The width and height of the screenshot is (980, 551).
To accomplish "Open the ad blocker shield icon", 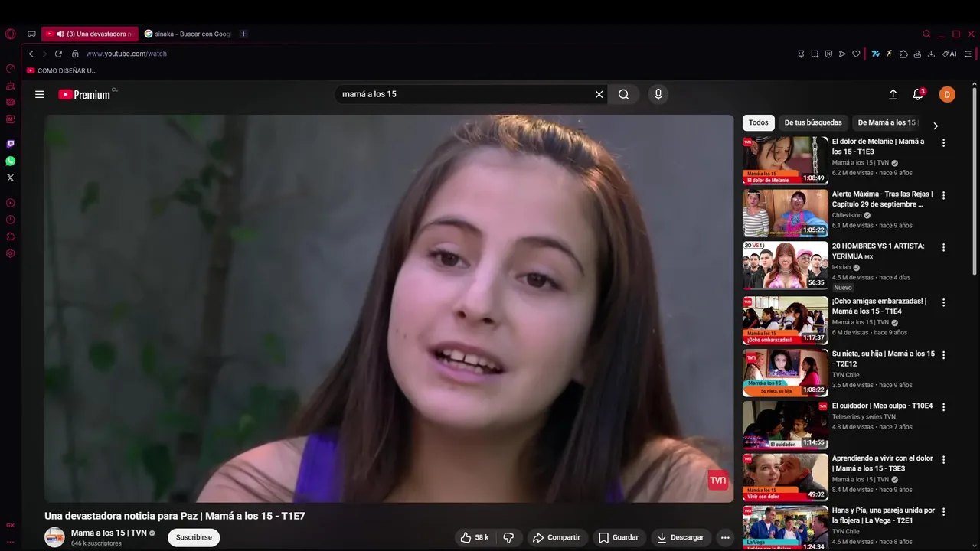I will (828, 54).
